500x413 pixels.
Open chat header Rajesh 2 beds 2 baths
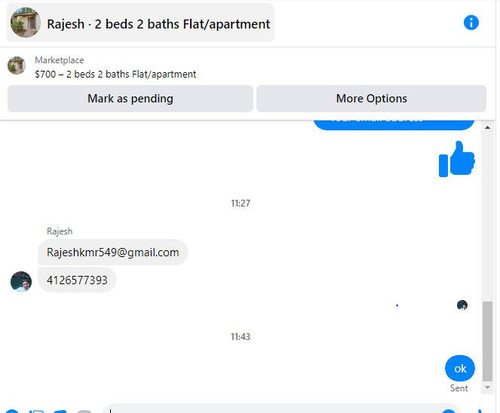(140, 23)
